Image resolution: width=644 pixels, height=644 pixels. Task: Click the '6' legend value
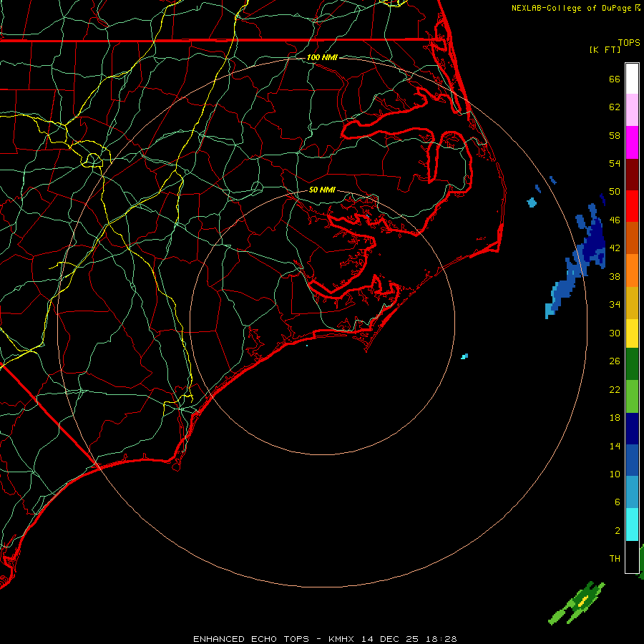(617, 502)
